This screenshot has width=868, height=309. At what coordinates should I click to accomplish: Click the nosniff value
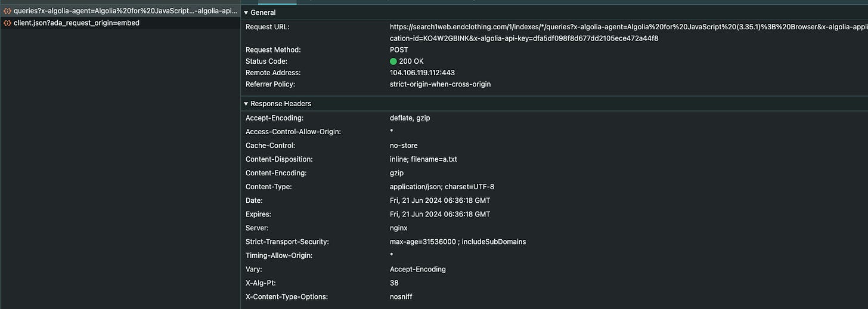(401, 296)
